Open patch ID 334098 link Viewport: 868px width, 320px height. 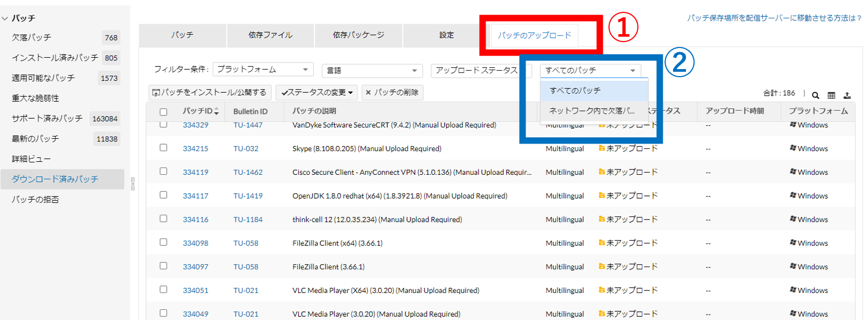pos(196,243)
